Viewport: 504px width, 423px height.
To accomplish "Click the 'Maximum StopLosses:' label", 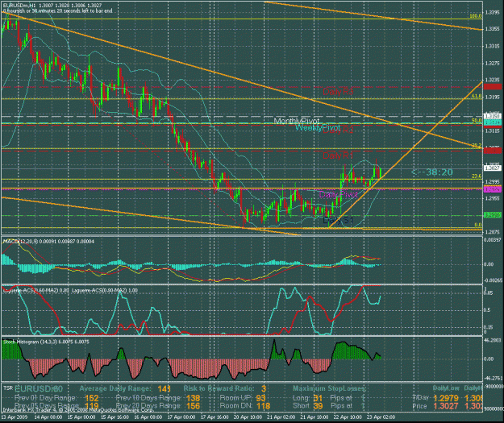I will [329, 388].
